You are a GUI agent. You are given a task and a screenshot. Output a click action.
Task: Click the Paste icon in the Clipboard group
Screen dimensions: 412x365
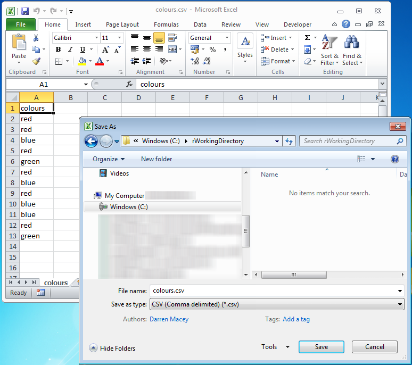point(19,43)
